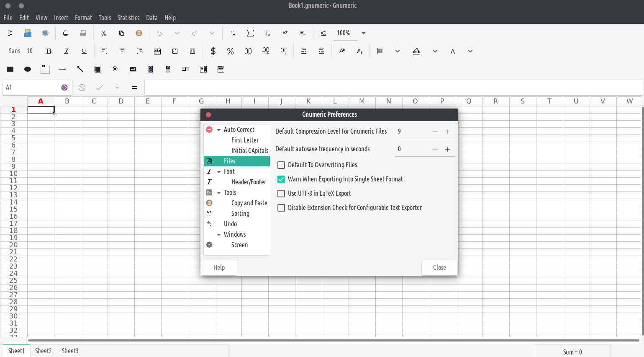This screenshot has width=644, height=357.
Task: Close the Gnumeric Preferences dialog with Close button
Action: pos(439,267)
